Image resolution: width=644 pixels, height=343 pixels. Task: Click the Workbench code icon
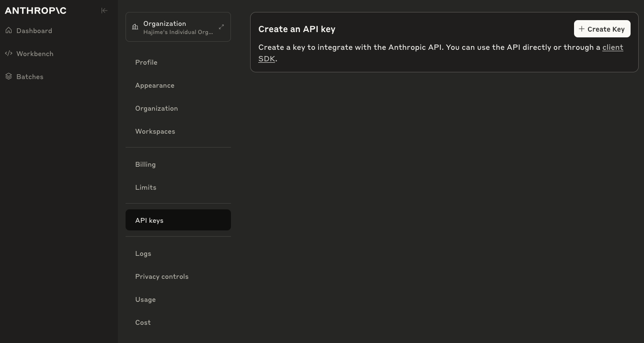tap(9, 54)
